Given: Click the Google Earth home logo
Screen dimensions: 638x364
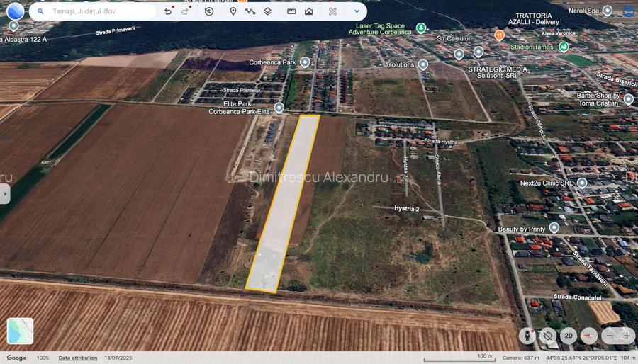Looking at the screenshot, I should click(x=15, y=11).
